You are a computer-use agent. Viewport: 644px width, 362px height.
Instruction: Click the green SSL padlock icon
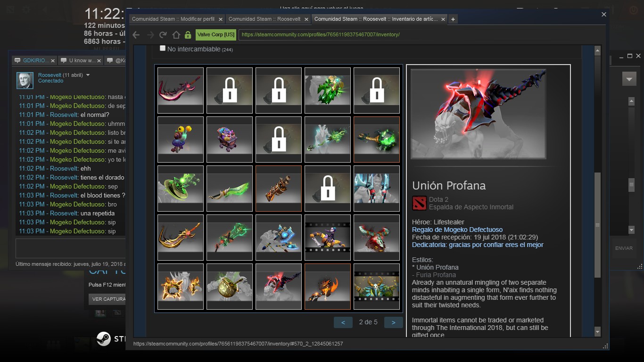pos(188,35)
